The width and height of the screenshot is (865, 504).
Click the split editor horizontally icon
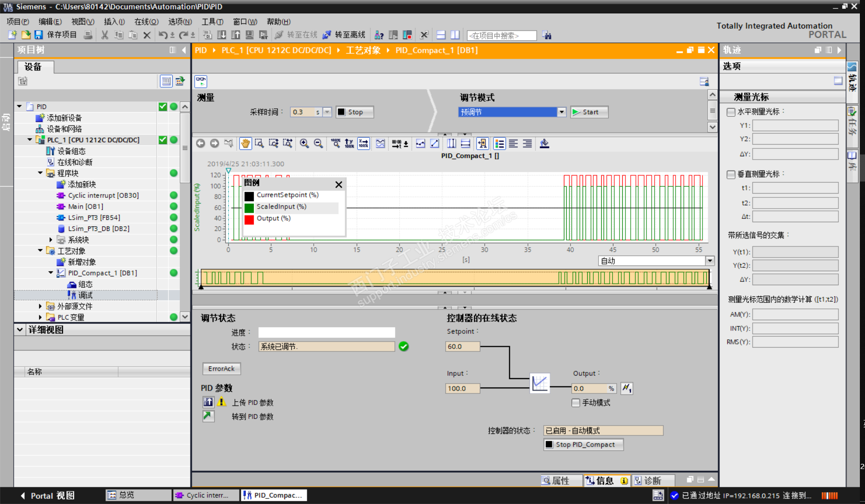click(x=441, y=35)
